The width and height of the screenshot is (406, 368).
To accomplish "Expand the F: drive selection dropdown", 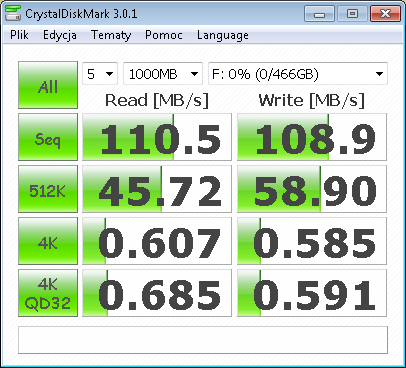I will click(x=298, y=74).
